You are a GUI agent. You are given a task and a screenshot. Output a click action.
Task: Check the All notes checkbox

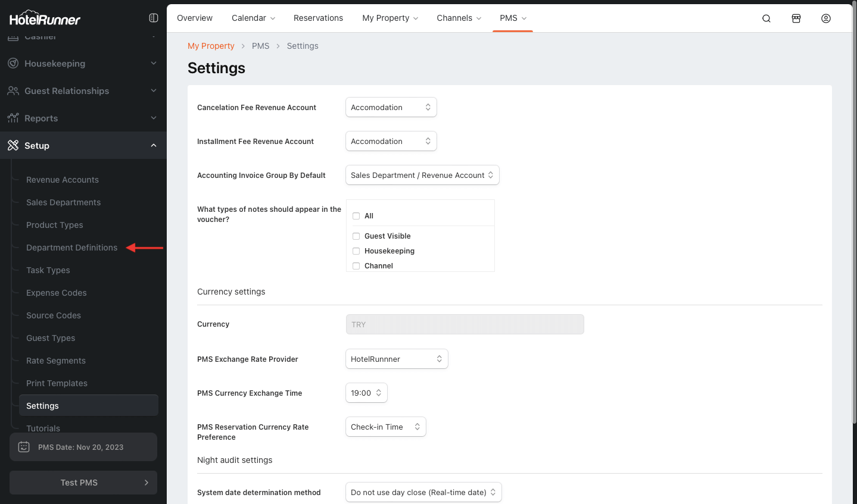(356, 216)
